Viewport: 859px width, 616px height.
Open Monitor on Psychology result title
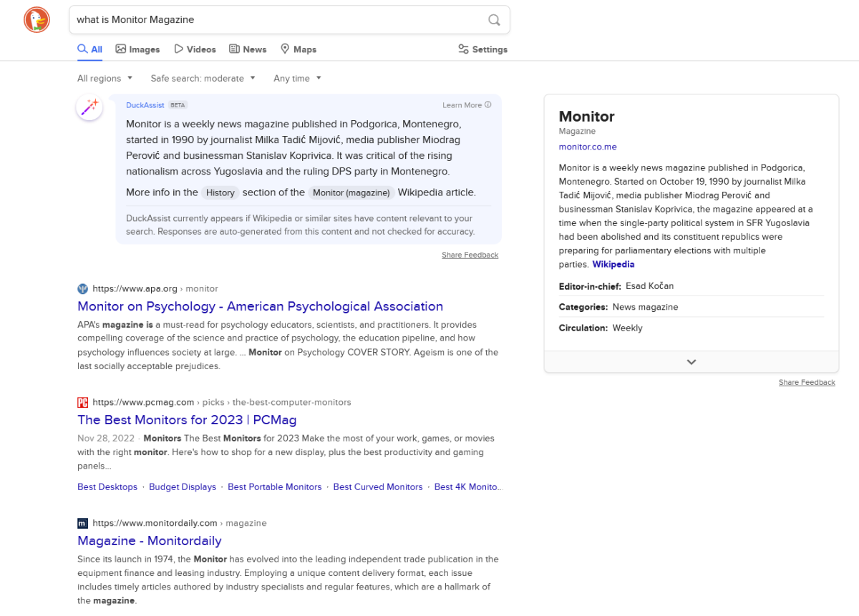(x=260, y=306)
